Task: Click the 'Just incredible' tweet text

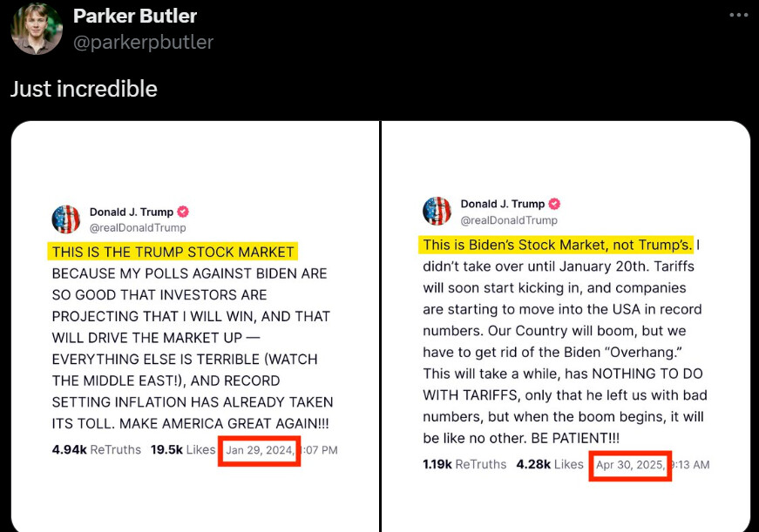Action: (x=84, y=89)
